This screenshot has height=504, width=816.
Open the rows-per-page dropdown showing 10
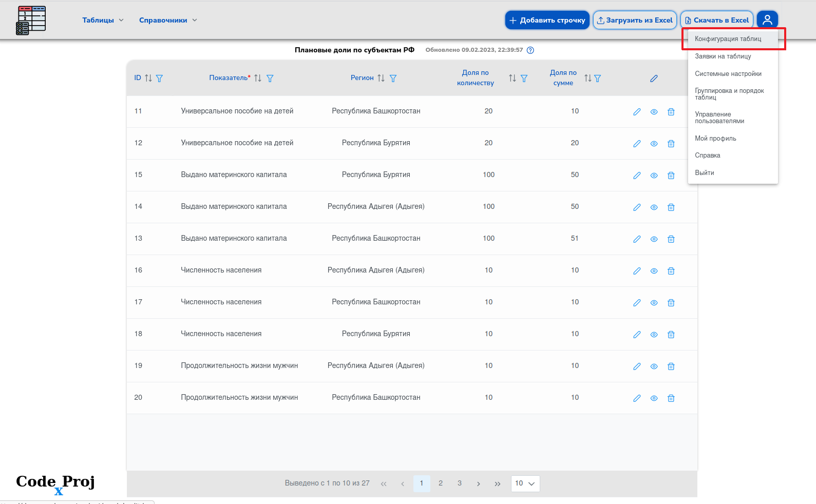(525, 483)
